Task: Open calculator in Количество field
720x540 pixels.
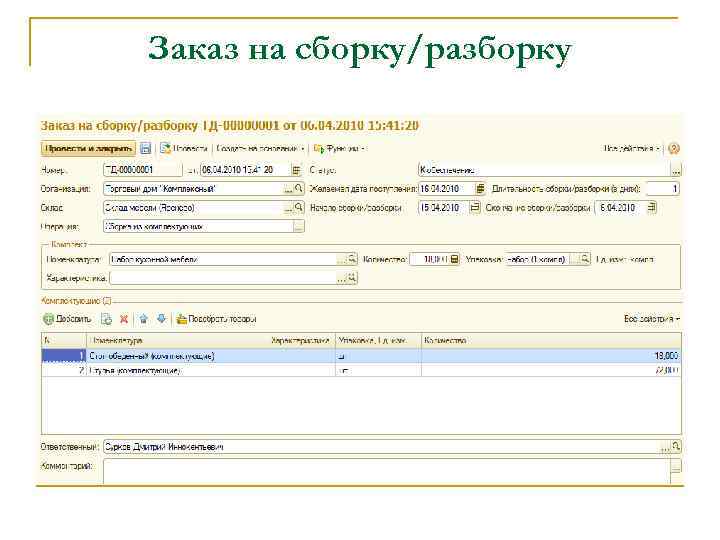Action: click(x=454, y=259)
